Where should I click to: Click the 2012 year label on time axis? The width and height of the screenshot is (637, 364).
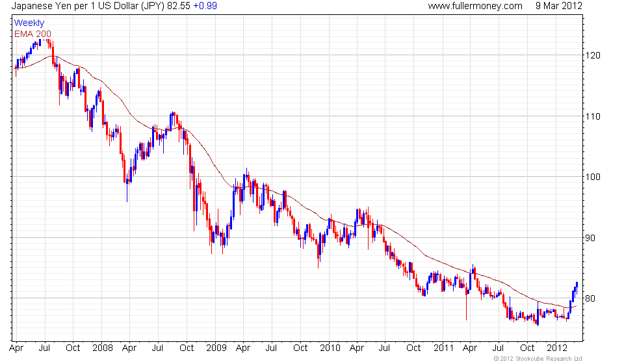pos(557,348)
